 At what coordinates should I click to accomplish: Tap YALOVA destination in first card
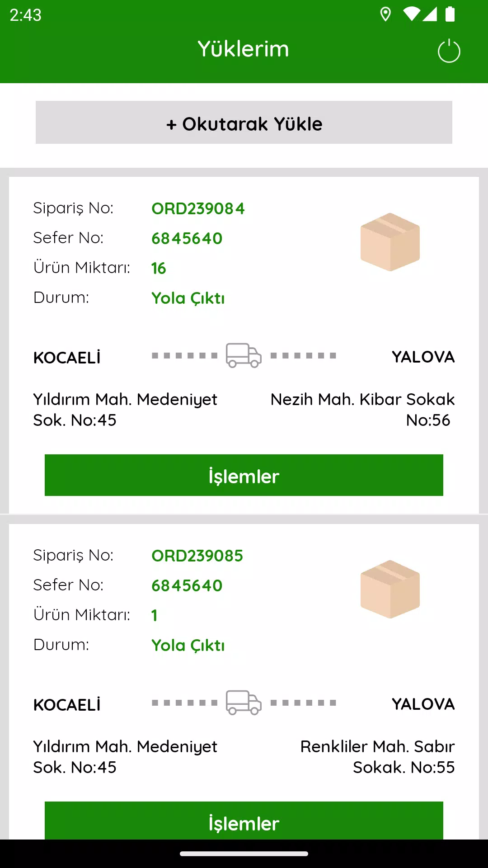423,357
